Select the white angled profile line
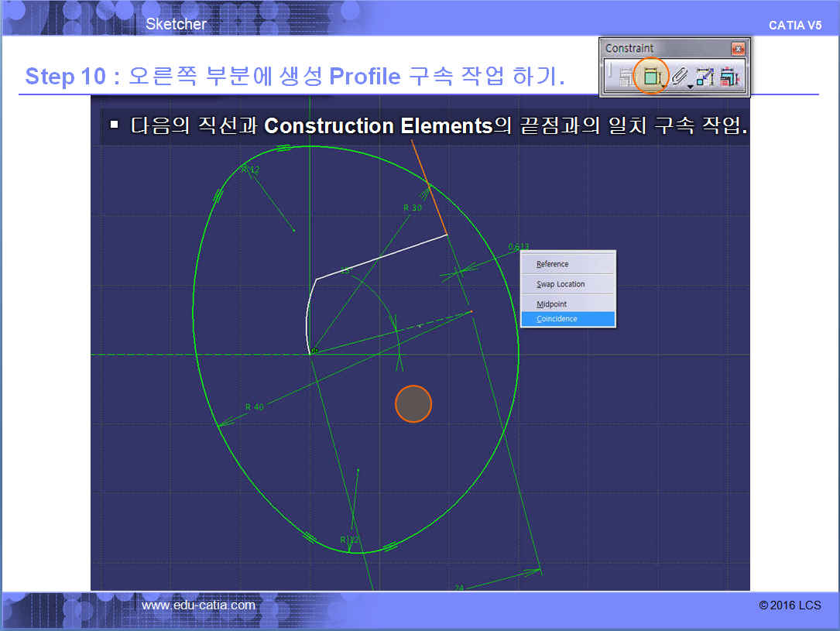The image size is (840, 631). point(381,257)
